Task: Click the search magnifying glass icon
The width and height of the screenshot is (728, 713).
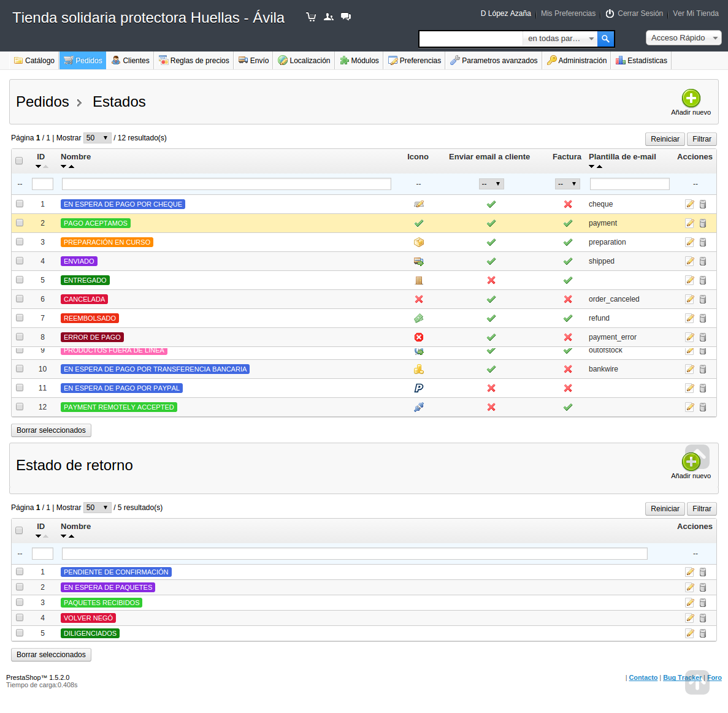Action: (x=605, y=39)
